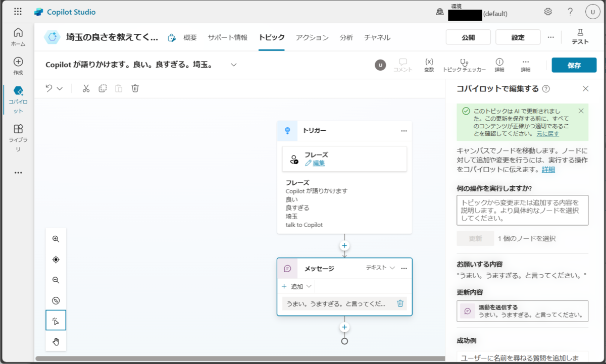This screenshot has width=606, height=364.
Task: Switch to the トピック tab
Action: click(272, 37)
